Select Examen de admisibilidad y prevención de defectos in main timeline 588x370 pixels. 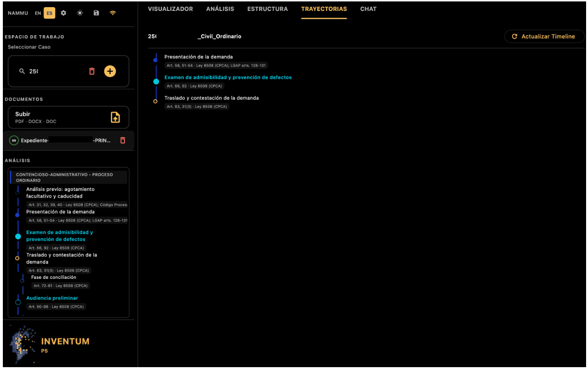[x=228, y=77]
